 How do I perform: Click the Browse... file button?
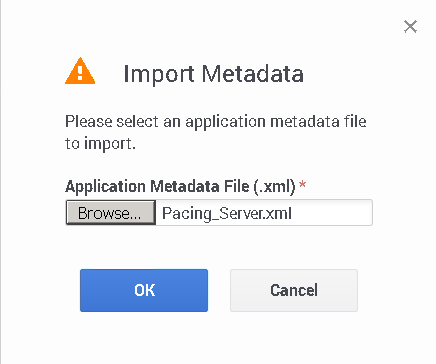(x=111, y=213)
